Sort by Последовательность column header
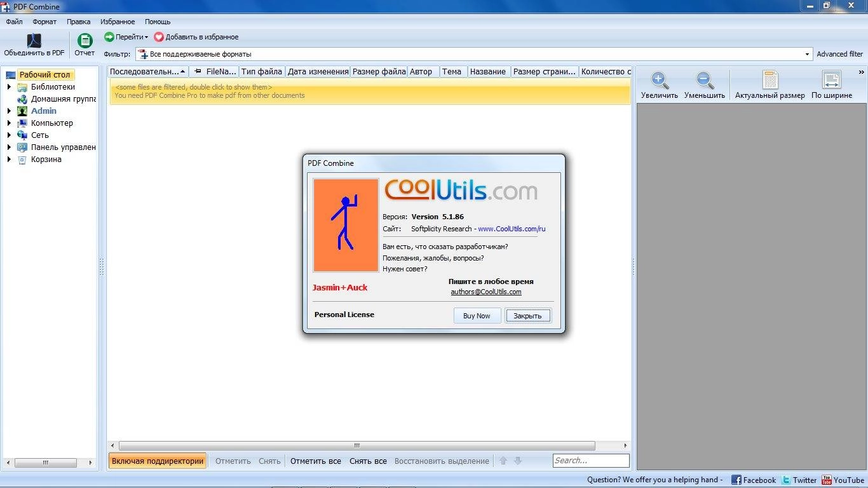The height and width of the screenshot is (488, 868). (x=148, y=72)
